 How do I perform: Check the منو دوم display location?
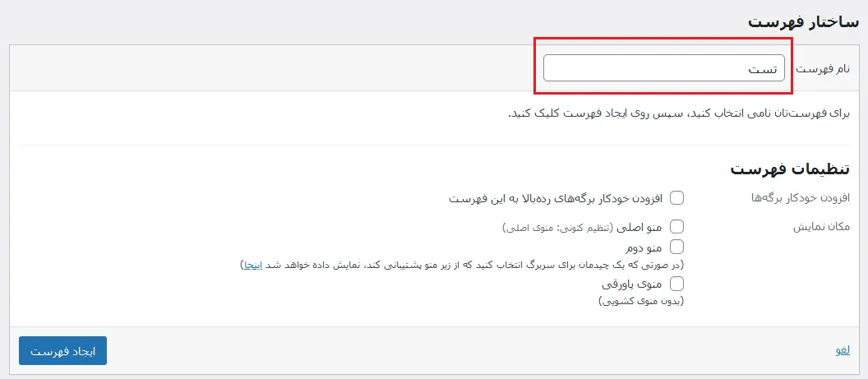[x=677, y=246]
